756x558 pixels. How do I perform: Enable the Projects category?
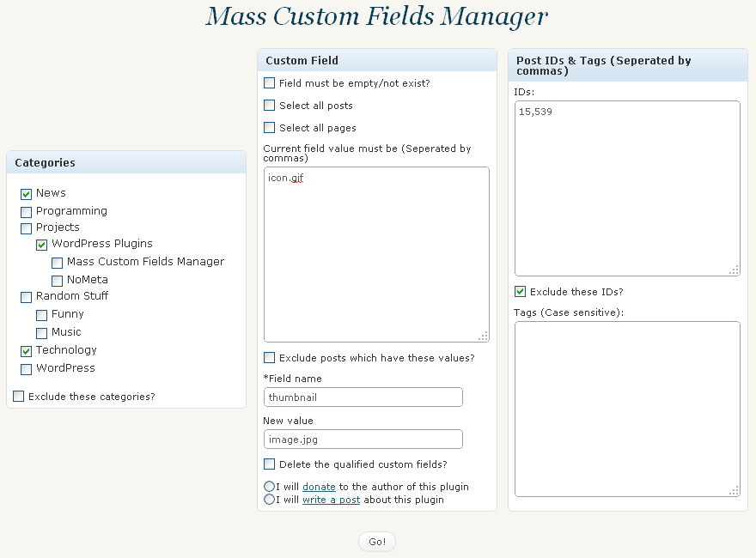tap(26, 228)
